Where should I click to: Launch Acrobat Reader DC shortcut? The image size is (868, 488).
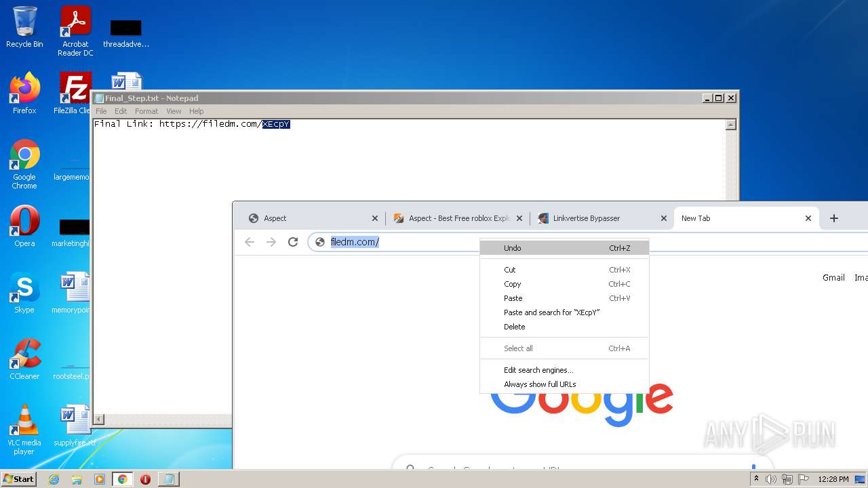pos(75,31)
